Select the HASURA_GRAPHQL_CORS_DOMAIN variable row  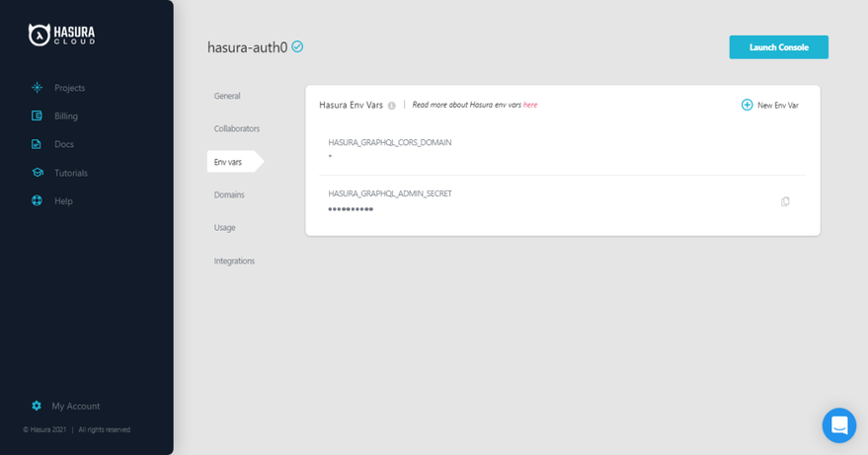click(563, 149)
